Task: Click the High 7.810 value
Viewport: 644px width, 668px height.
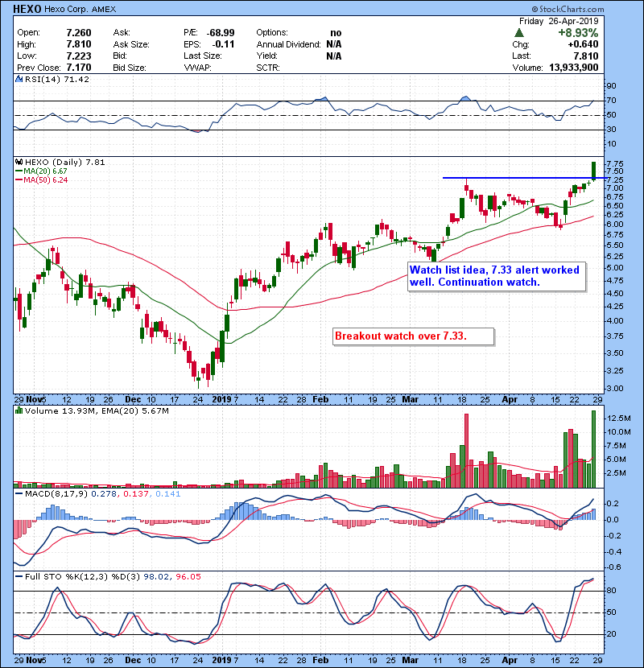Action: (79, 44)
